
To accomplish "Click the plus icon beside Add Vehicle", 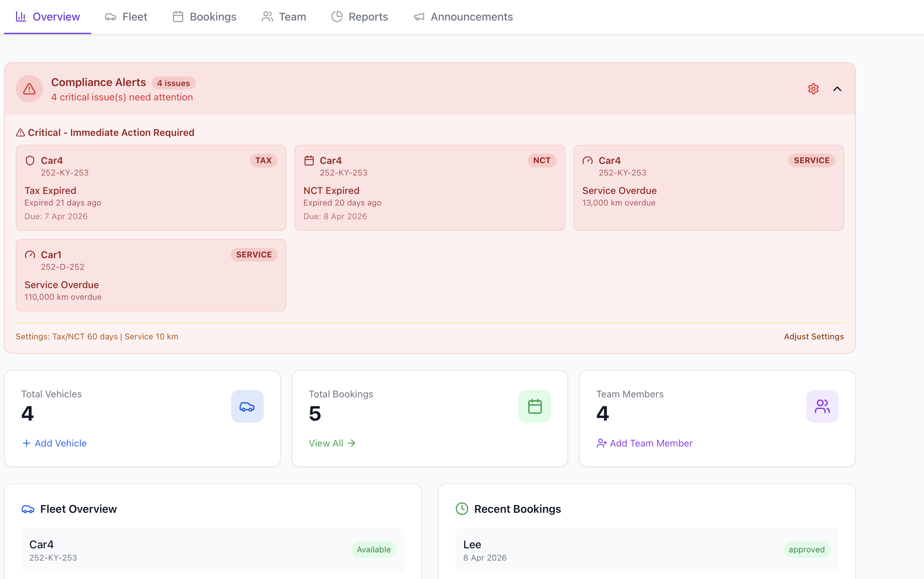I will [x=26, y=443].
